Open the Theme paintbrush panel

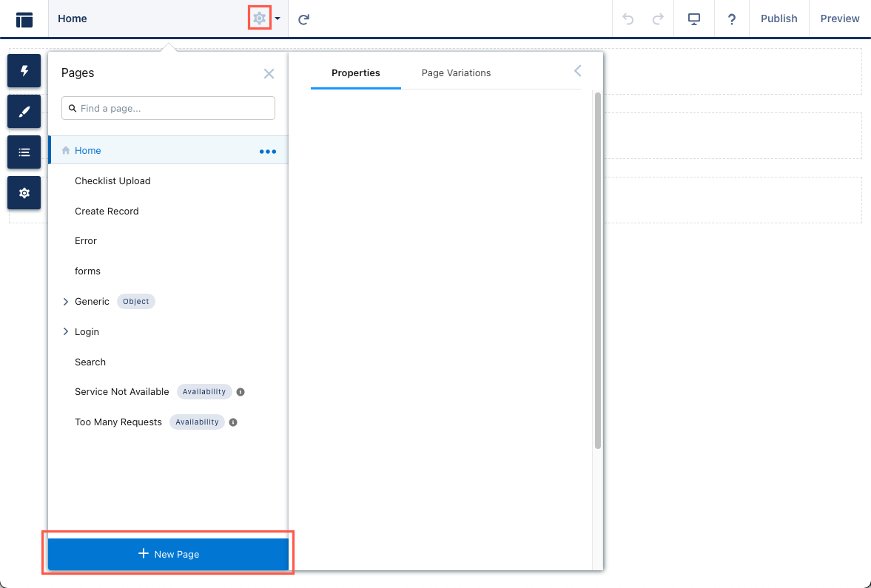[24, 112]
